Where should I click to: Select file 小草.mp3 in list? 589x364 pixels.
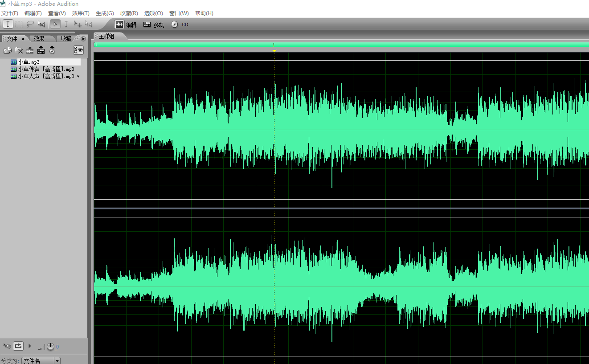tap(45, 62)
